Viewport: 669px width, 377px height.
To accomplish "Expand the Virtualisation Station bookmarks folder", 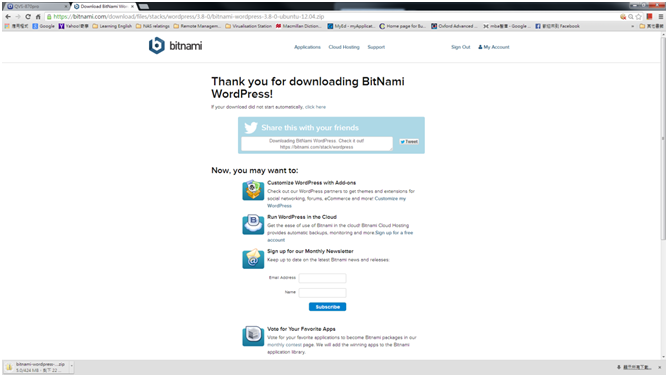I will (x=248, y=26).
